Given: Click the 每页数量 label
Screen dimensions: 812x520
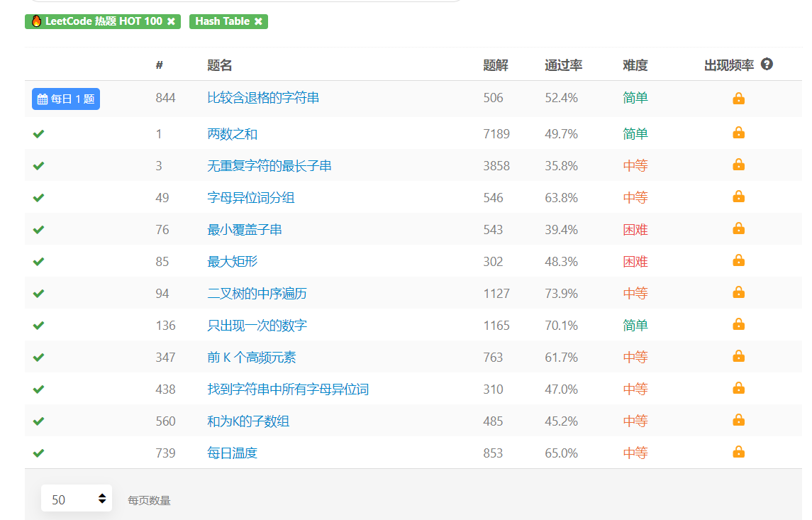Looking at the screenshot, I should pos(149,500).
